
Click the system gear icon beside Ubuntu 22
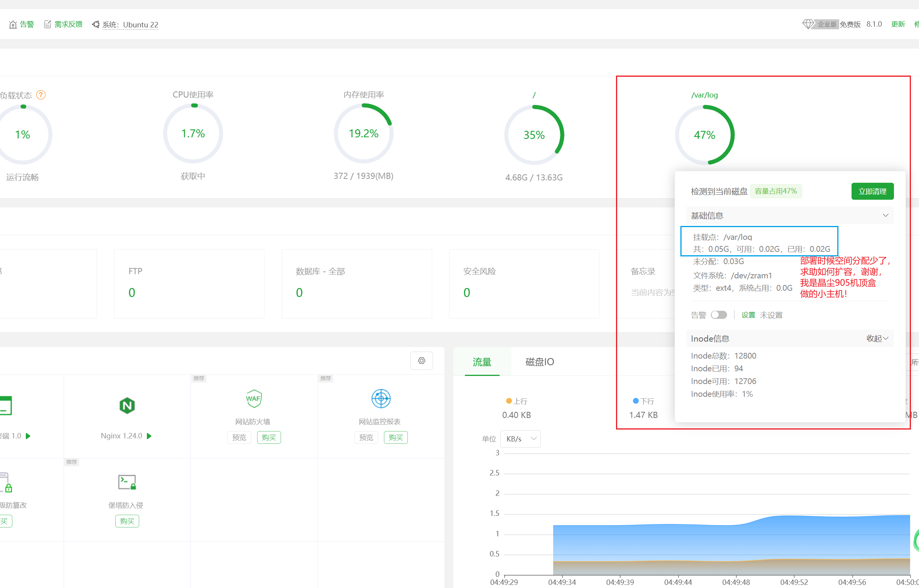pyautogui.click(x=96, y=24)
